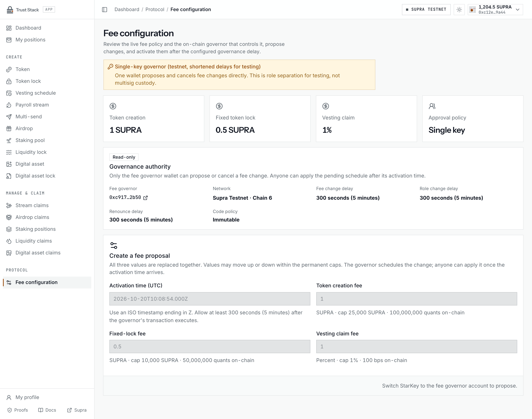Viewport: 532px width, 419px height.
Task: Click the 'Immutable' code policy value
Action: 226,220
